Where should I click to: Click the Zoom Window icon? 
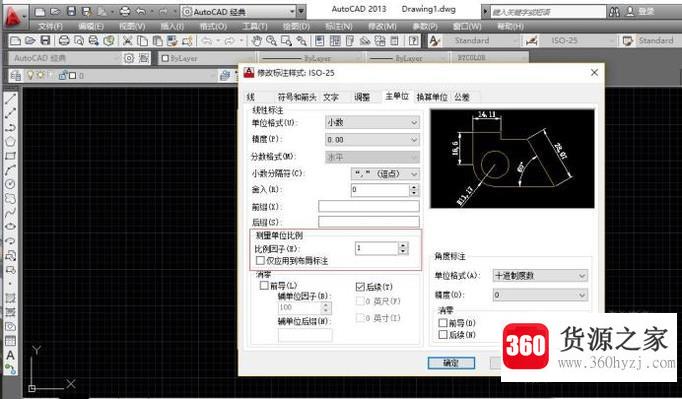(286, 41)
